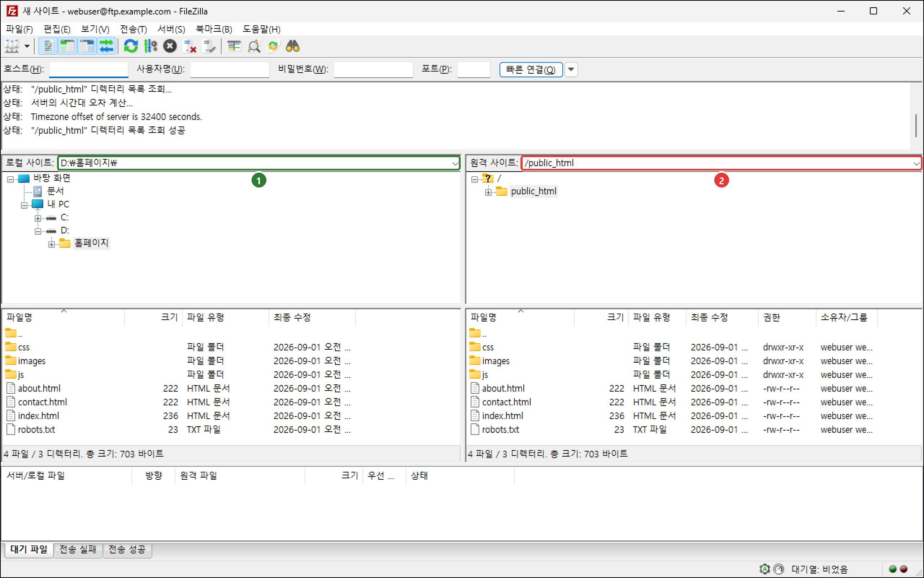Disconnect from the current server
Image resolution: width=924 pixels, height=578 pixels.
(190, 47)
